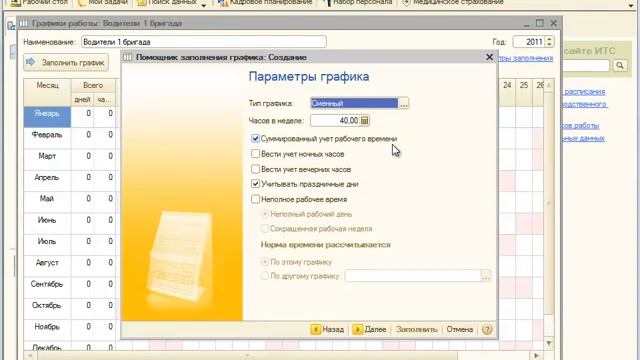
Task: Click the Заполнить график button
Action: click(66, 62)
